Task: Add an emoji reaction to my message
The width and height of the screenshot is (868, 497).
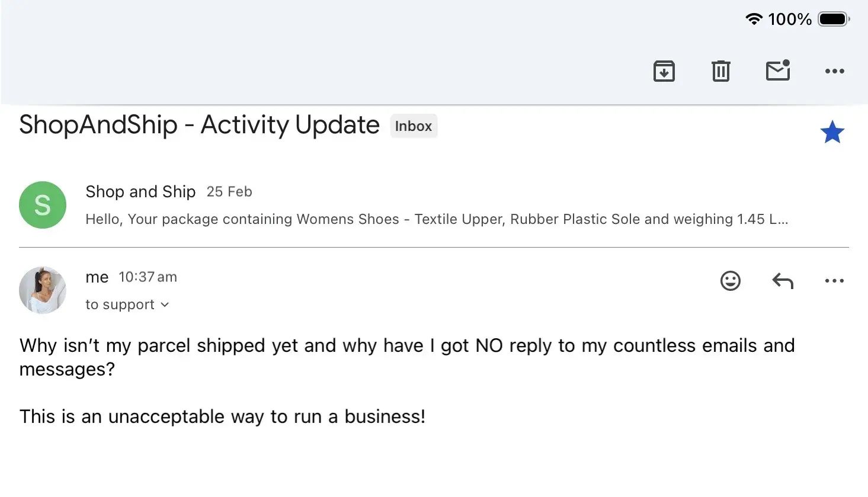Action: click(x=730, y=281)
